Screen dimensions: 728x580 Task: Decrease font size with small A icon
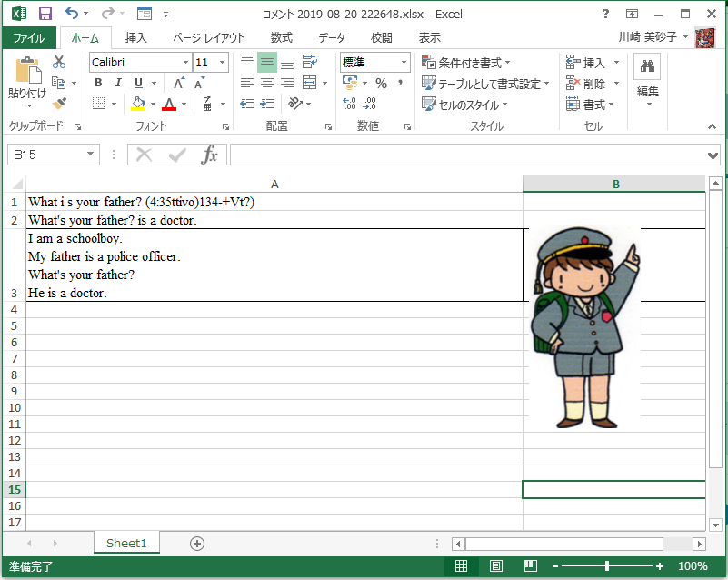coord(199,84)
